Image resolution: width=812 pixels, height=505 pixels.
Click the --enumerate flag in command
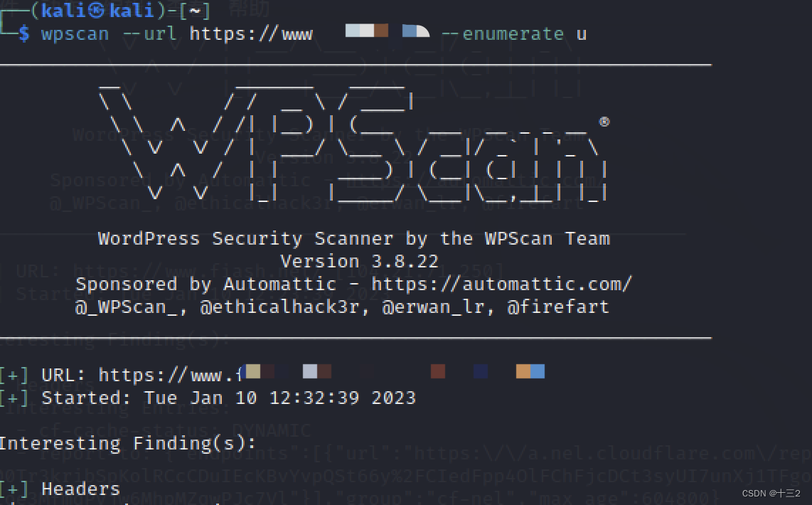click(x=502, y=34)
